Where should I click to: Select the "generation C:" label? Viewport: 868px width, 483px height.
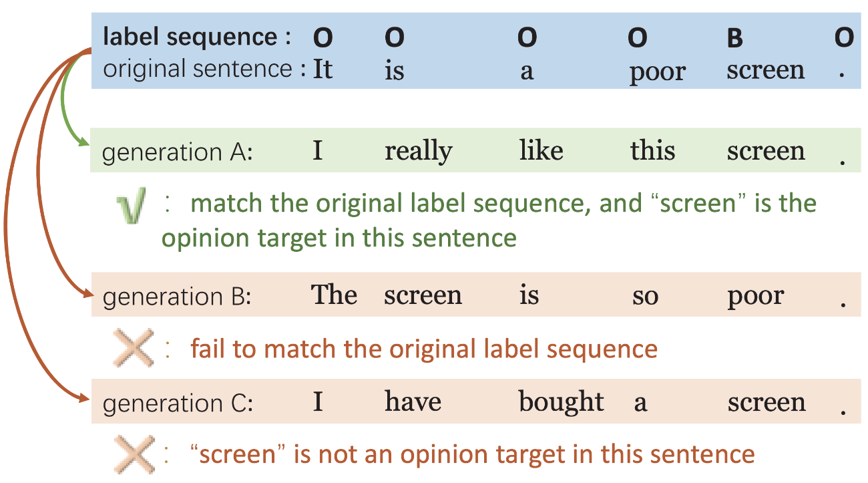(x=177, y=404)
